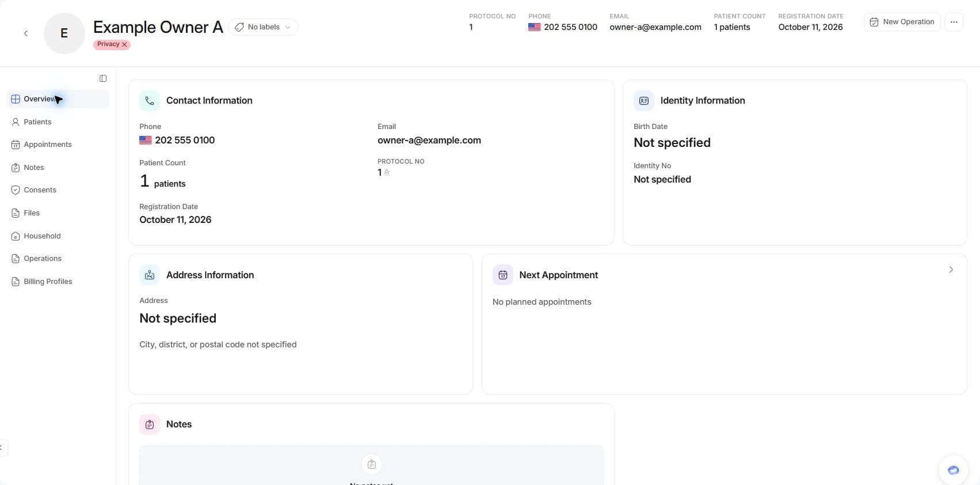The image size is (980, 485).
Task: Open the Files section
Action: click(x=58, y=213)
